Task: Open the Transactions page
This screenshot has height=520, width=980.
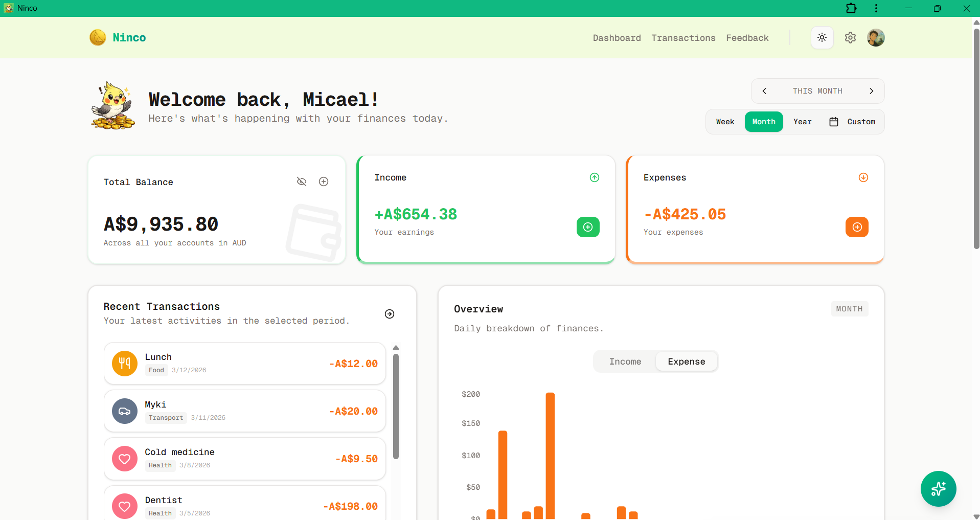Action: tap(683, 38)
